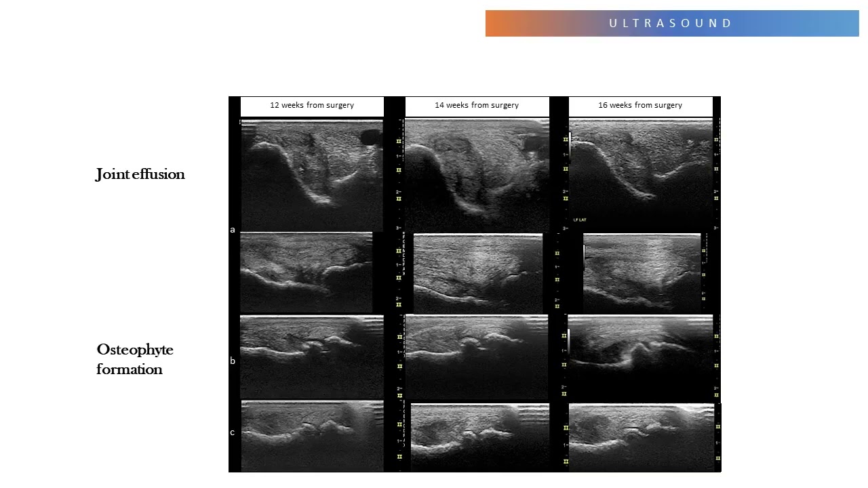Viewport: 868px width, 488px height.
Task: Click the row label "a"
Action: point(233,230)
